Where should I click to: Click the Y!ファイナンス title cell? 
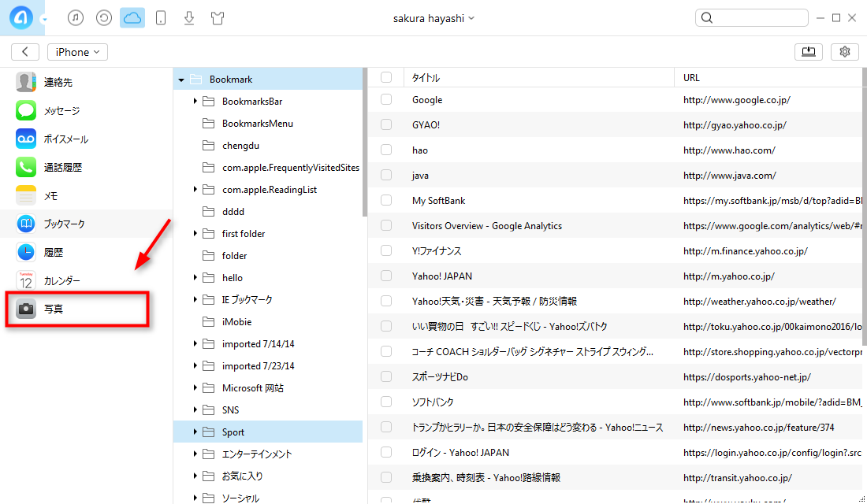click(437, 251)
